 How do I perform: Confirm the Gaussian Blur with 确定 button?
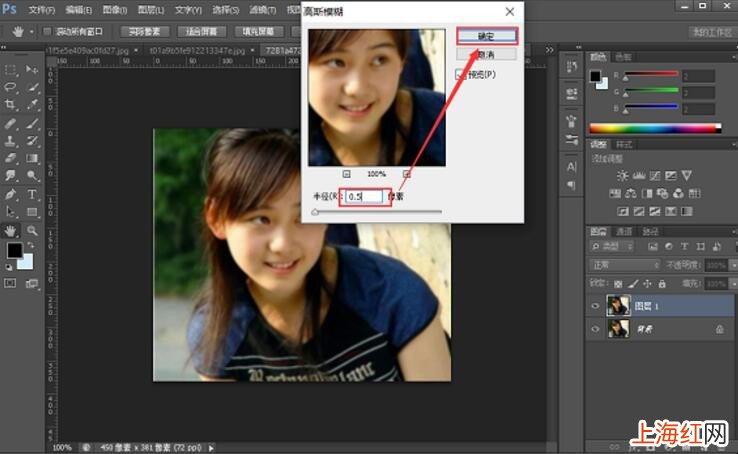[x=487, y=36]
